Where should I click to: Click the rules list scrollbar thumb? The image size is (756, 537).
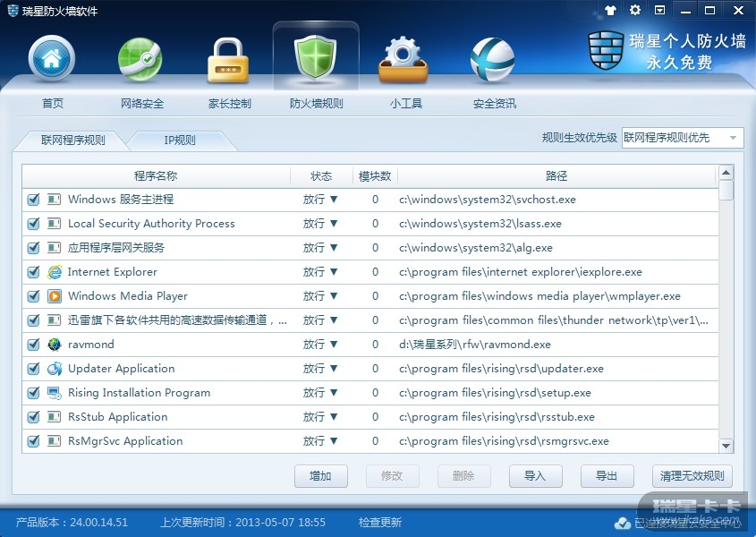point(726,190)
